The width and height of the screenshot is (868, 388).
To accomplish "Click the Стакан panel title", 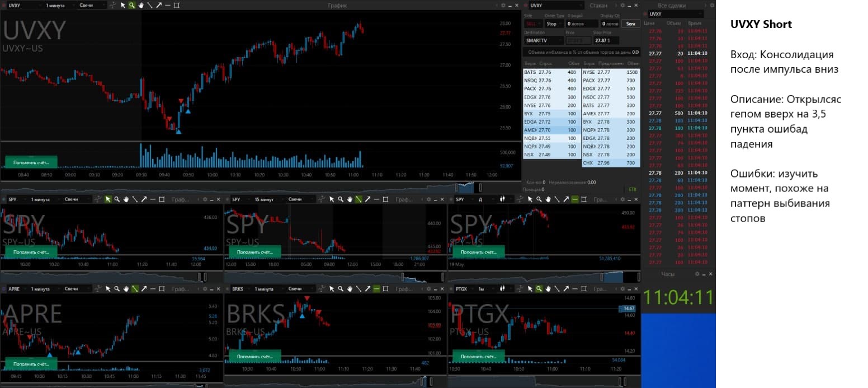I will pyautogui.click(x=598, y=5).
